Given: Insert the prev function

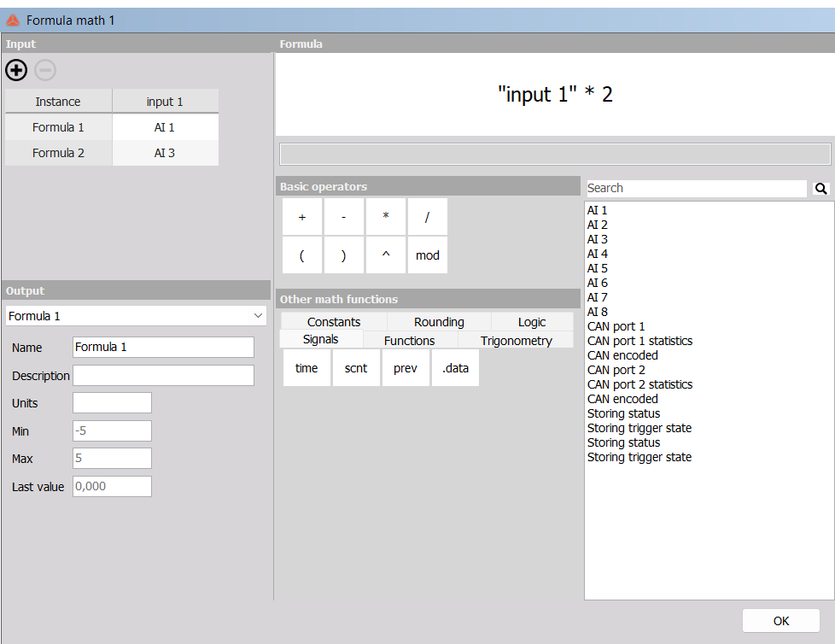Looking at the screenshot, I should 406,368.
